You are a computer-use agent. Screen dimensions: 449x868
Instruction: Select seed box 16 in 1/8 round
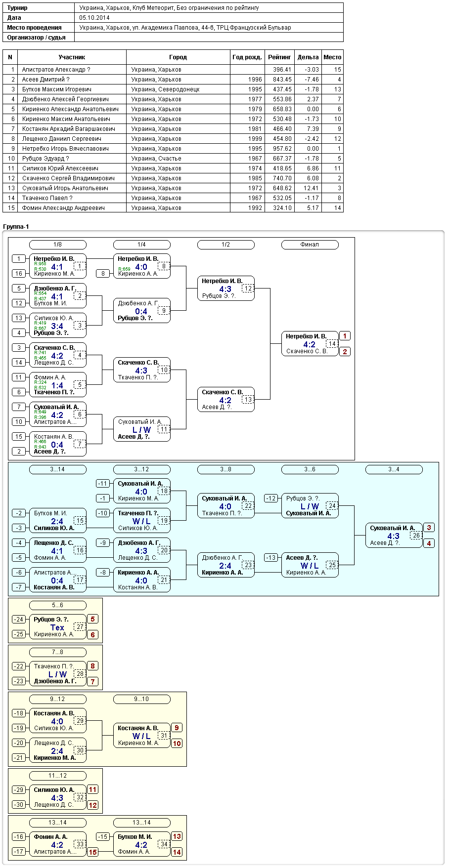coord(19,274)
